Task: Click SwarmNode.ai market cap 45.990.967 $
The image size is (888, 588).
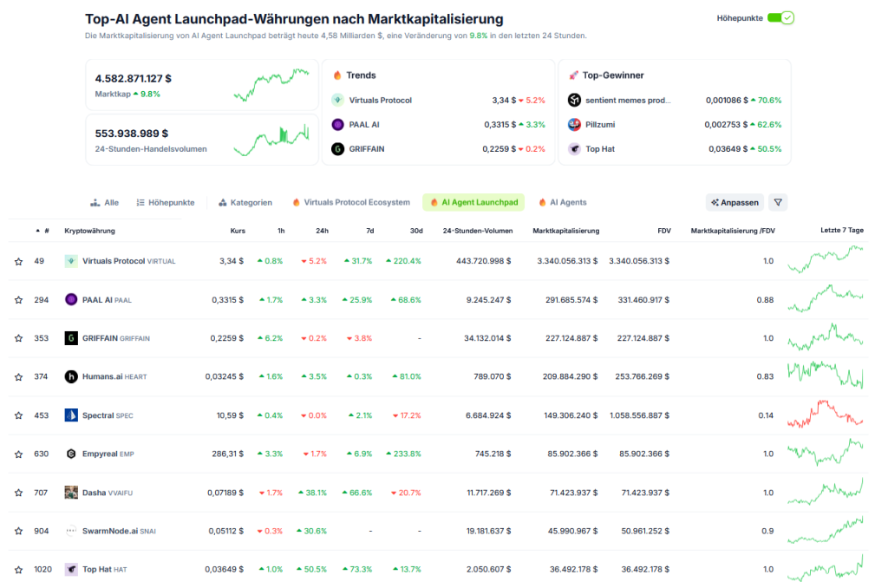Action: pyautogui.click(x=572, y=531)
